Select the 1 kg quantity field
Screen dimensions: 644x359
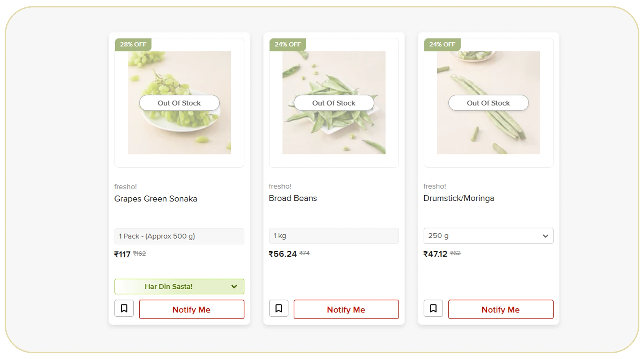coord(334,236)
